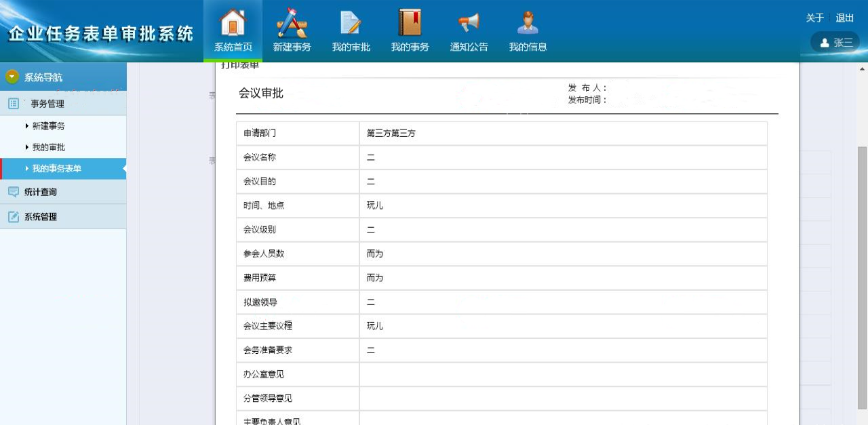Click the 企业任务表单审批系统 title logo

pos(100,34)
